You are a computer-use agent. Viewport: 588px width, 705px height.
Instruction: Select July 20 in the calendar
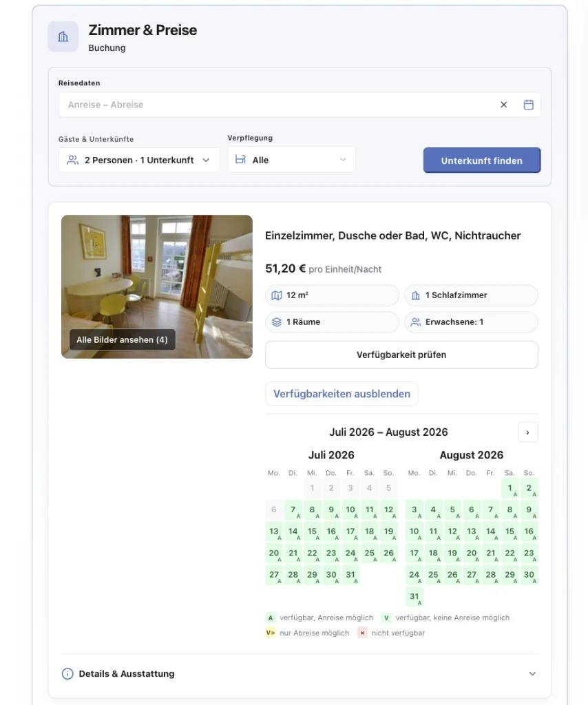tap(274, 553)
